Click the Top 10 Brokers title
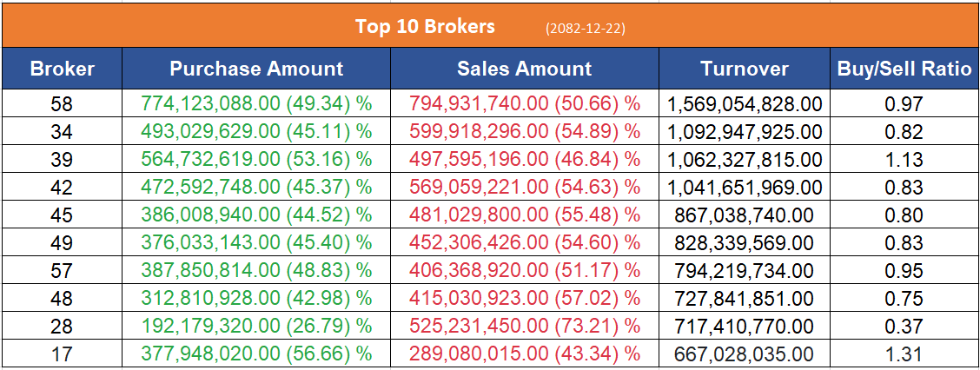The image size is (980, 370). coord(425,26)
